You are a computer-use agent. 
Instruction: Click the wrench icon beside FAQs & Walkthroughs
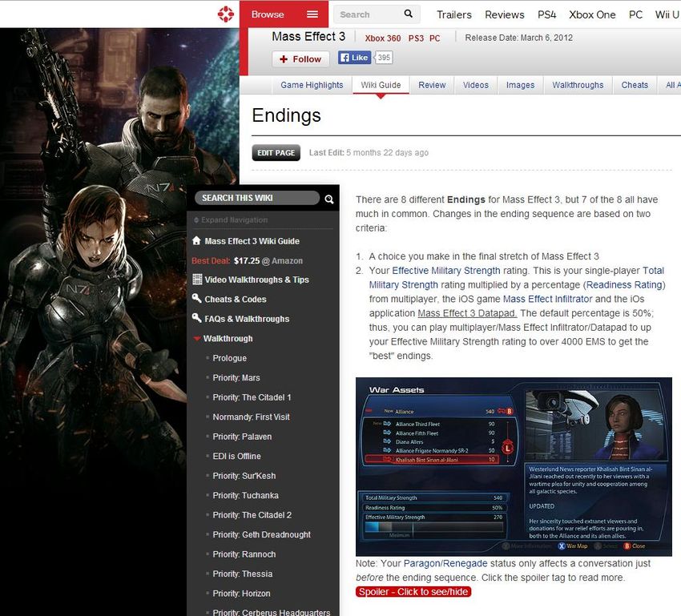(197, 318)
